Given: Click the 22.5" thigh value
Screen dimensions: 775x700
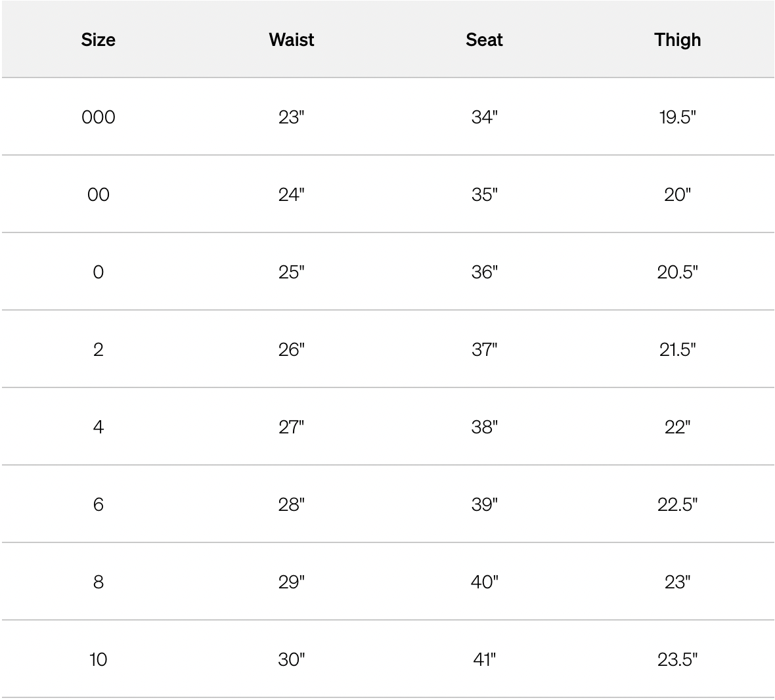Looking at the screenshot, I should pyautogui.click(x=677, y=505).
